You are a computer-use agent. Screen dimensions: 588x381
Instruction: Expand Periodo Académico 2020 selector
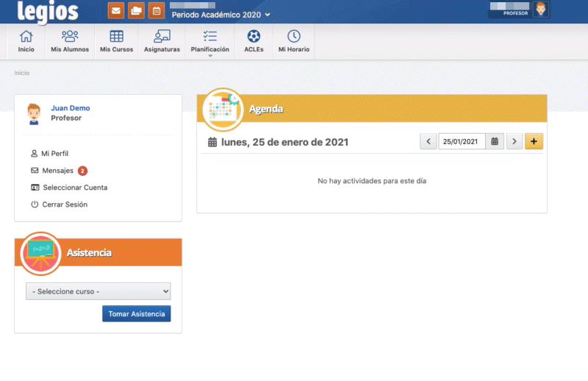(x=220, y=15)
